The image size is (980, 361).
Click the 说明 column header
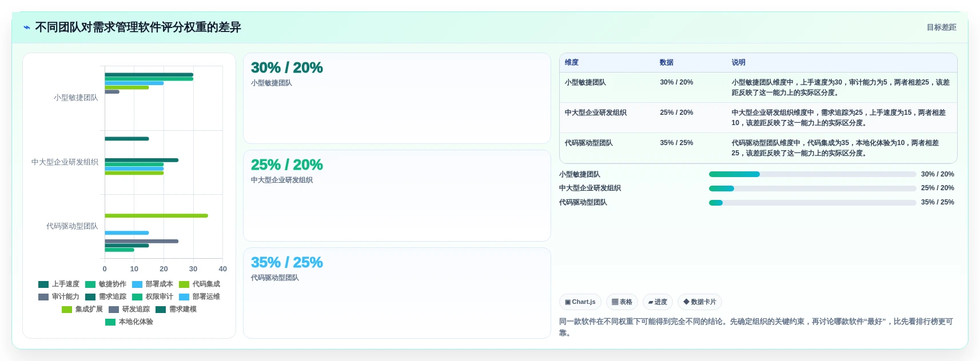[739, 62]
